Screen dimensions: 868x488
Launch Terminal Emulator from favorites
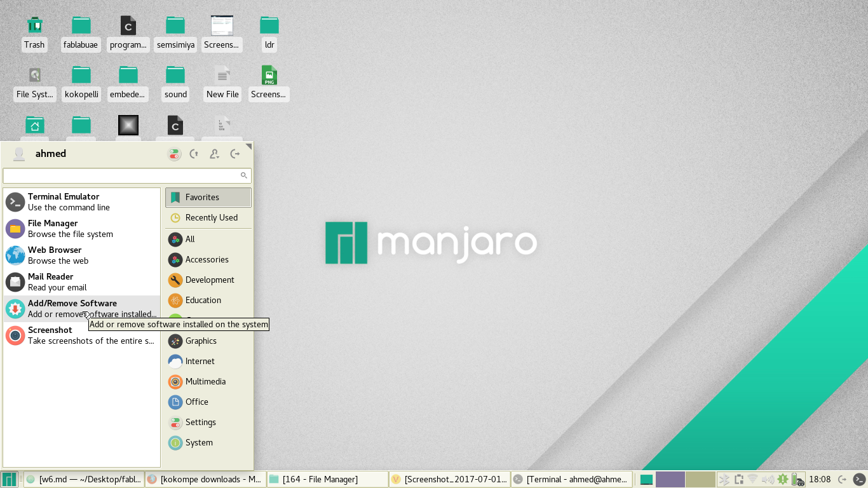(x=82, y=202)
